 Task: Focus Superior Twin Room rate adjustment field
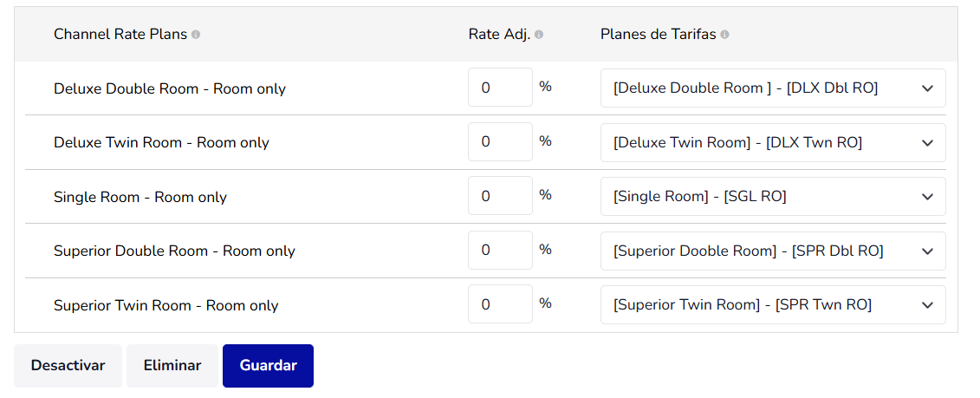[500, 305]
